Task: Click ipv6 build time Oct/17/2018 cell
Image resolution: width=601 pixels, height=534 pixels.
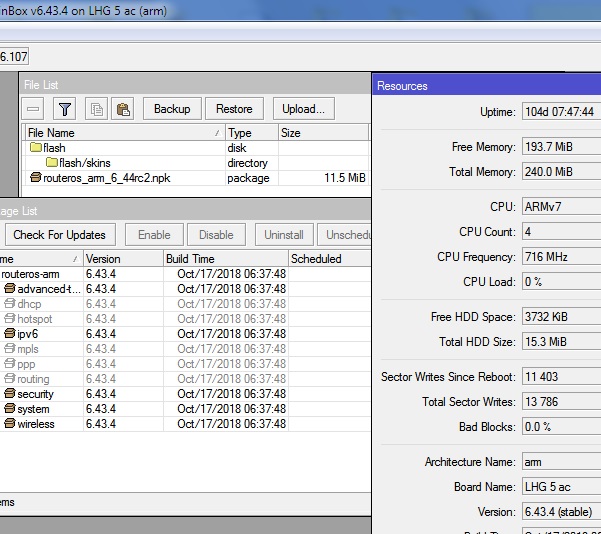Action: tap(226, 334)
